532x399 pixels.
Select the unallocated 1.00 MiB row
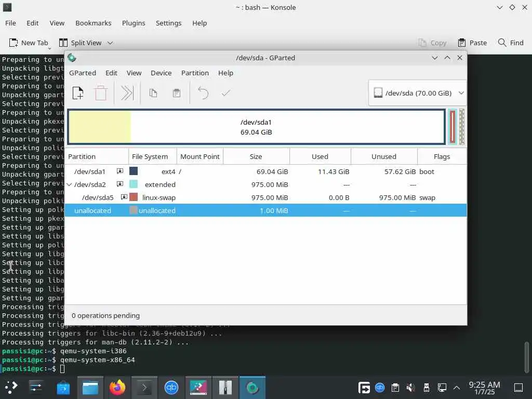pos(265,210)
